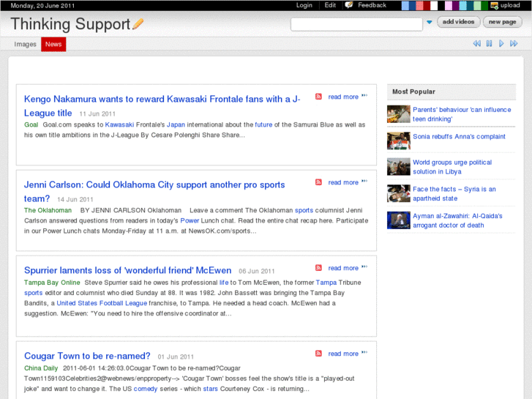
Task: Click read more for Spurrier laments article
Action: pyautogui.click(x=343, y=268)
